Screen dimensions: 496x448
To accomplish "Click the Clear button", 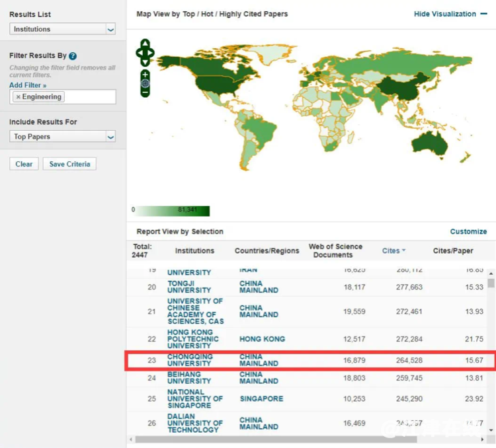I will click(24, 164).
